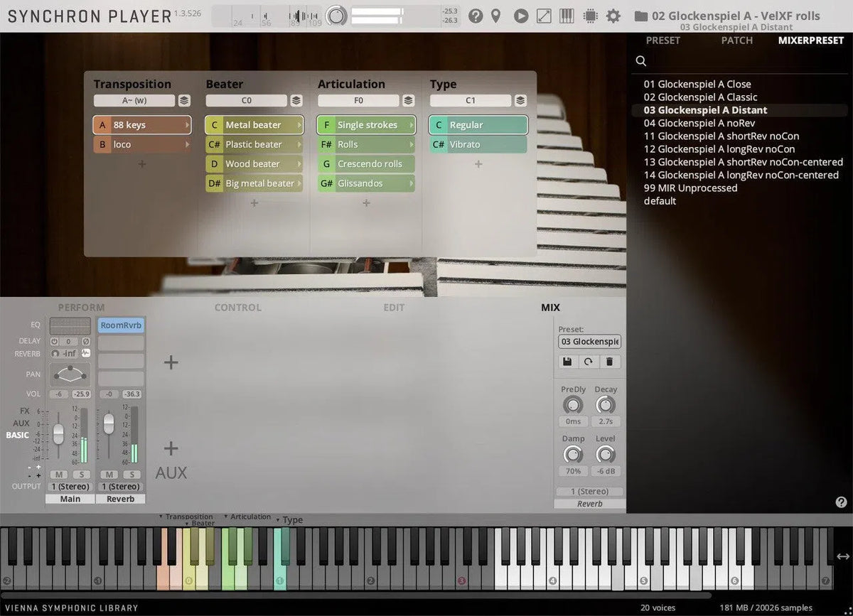Switch to the PATCH tab

coord(736,40)
